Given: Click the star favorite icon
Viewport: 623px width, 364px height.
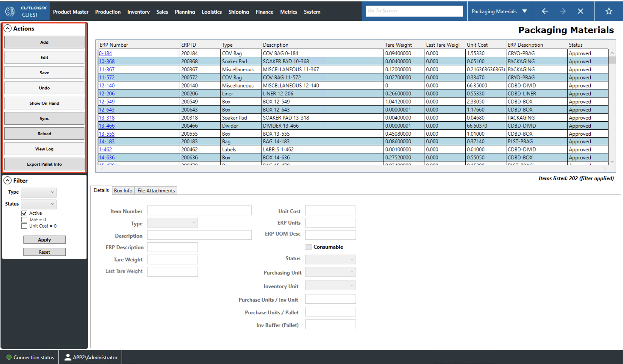Looking at the screenshot, I should pyautogui.click(x=608, y=11).
